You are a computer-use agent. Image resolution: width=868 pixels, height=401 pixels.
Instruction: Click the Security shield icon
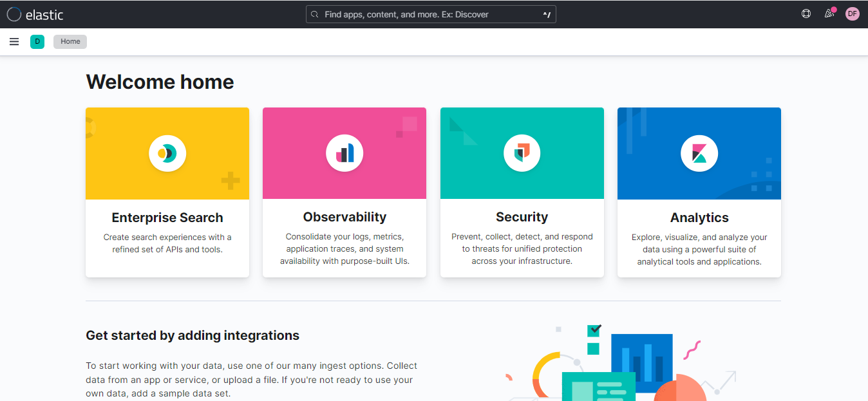[522, 153]
